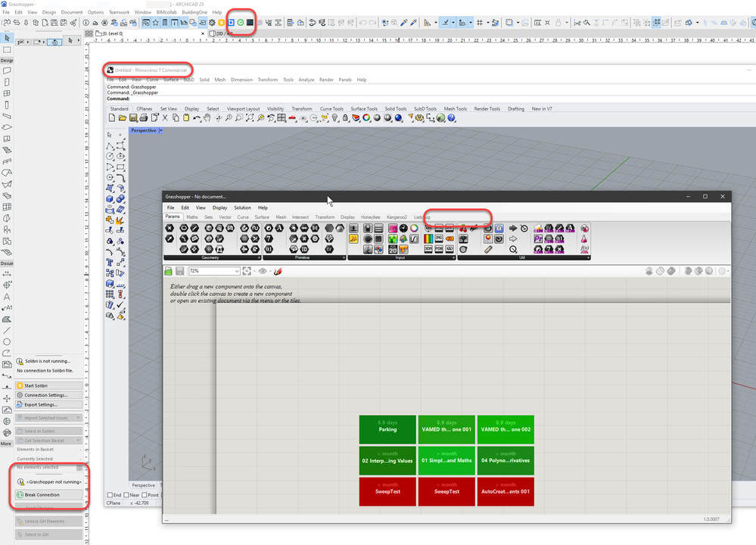Open the 72% zoom dropdown in Grasshopper
Screen dimensions: 756x545
(x=237, y=271)
